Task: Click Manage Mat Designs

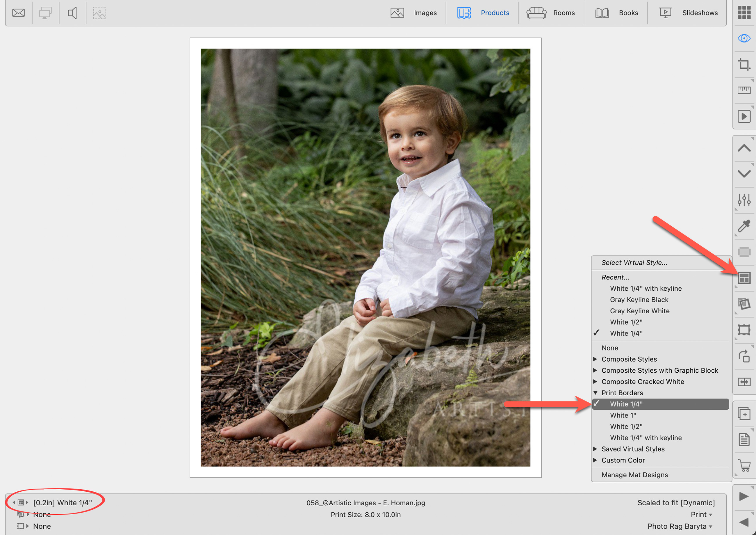Action: [x=634, y=475]
